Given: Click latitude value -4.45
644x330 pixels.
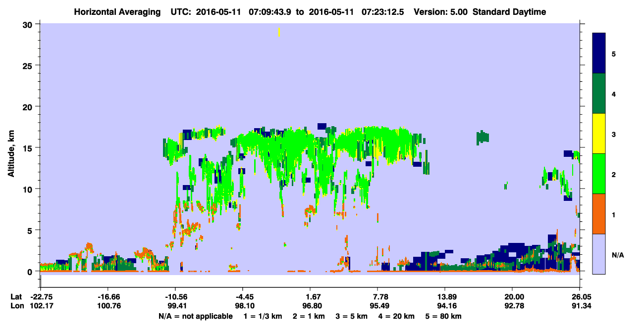Looking at the screenshot, I should [x=243, y=297].
